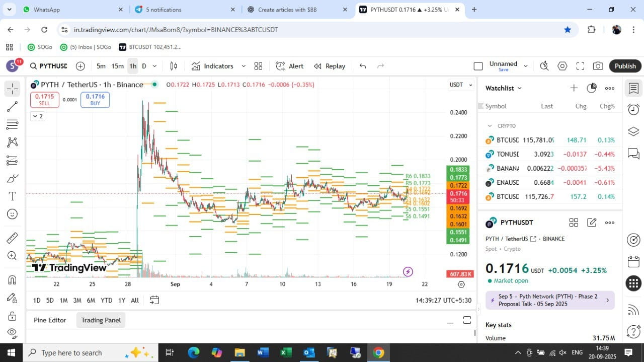Select the patterns drawing tool
The image size is (644, 362).
point(13,142)
